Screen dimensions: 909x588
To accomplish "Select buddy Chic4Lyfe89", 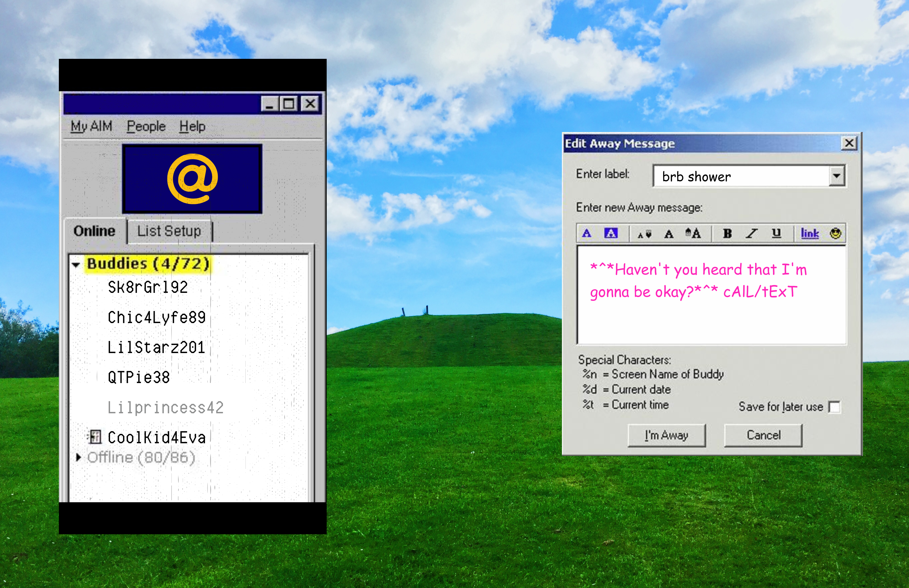I will [157, 318].
